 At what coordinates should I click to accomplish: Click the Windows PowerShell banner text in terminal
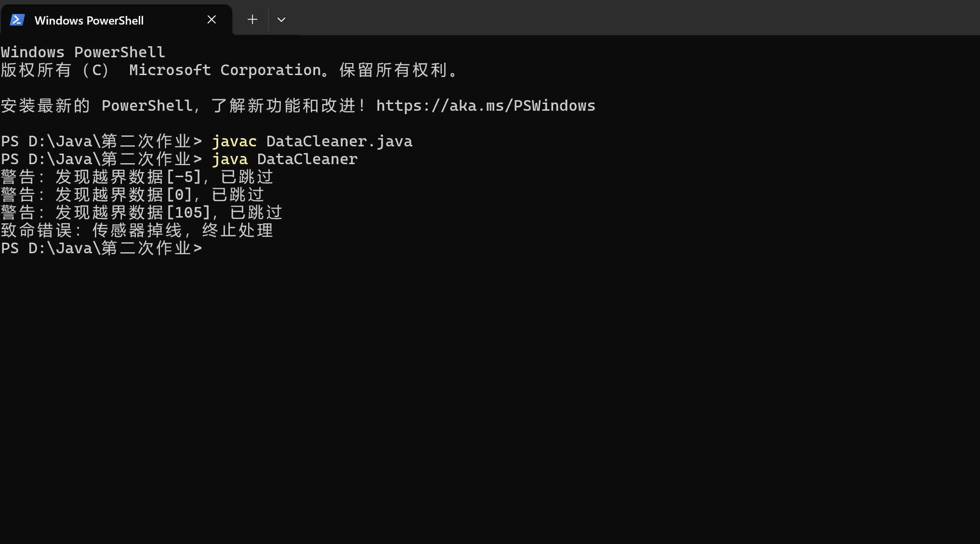point(83,52)
